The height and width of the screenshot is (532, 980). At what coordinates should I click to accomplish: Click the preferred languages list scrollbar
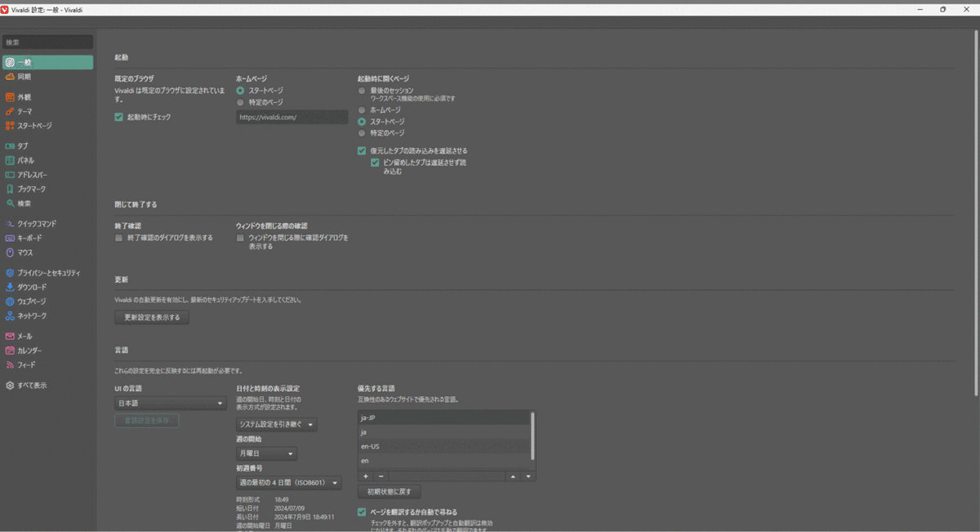click(x=533, y=435)
